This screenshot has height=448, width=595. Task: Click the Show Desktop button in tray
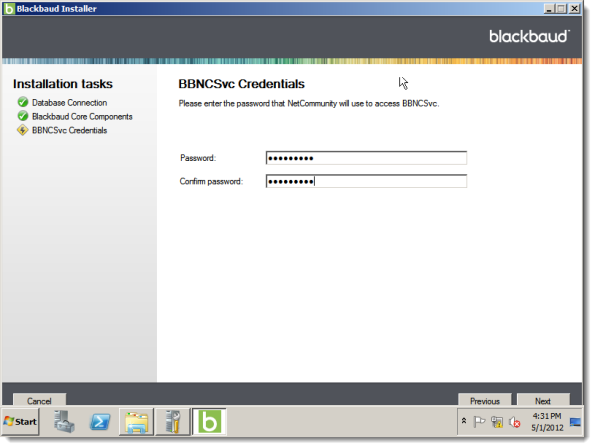575,422
